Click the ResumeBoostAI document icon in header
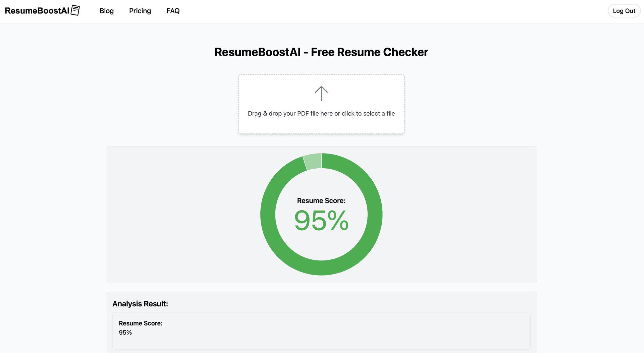Image resolution: width=644 pixels, height=353 pixels. coord(75,10)
